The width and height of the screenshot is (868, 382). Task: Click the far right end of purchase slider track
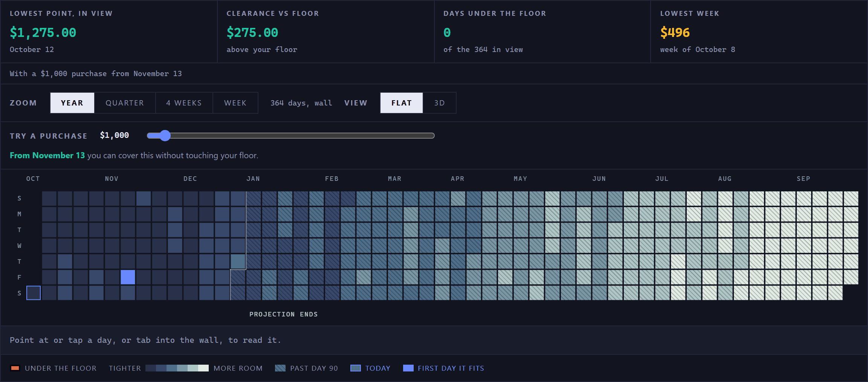click(432, 136)
